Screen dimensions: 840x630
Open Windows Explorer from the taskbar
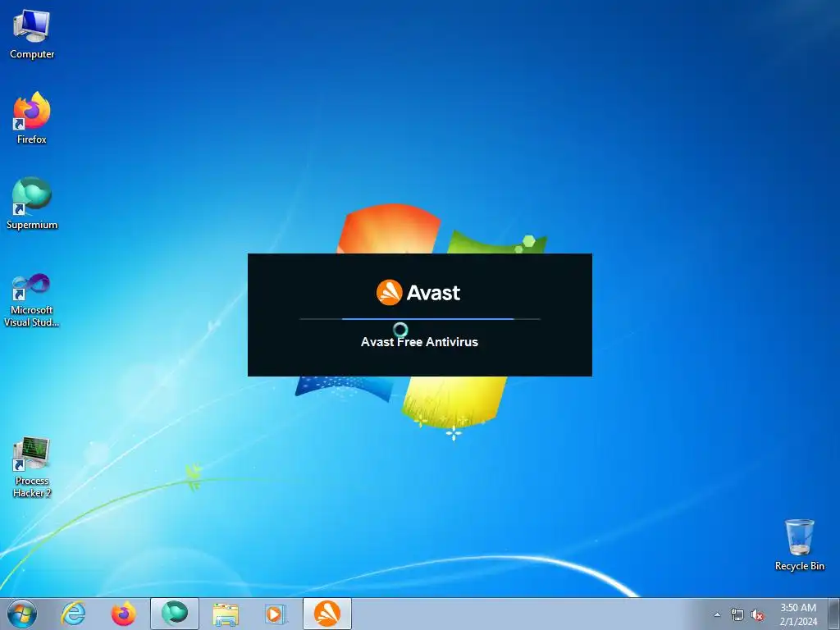[x=226, y=614]
